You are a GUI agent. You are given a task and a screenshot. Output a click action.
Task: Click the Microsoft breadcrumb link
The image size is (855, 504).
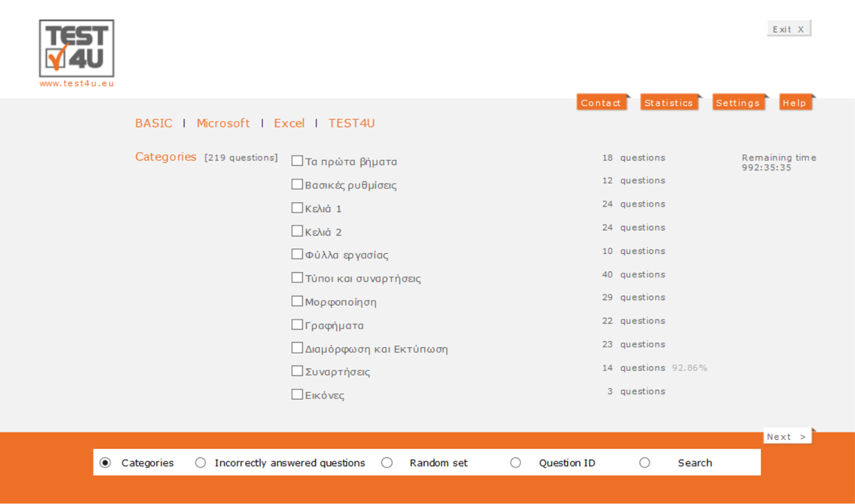223,123
